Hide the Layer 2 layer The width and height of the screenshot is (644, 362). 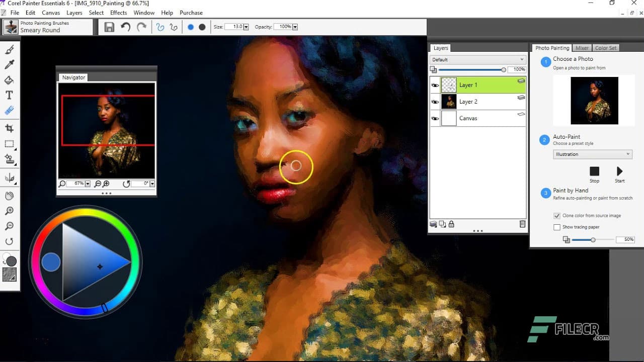[x=436, y=102]
